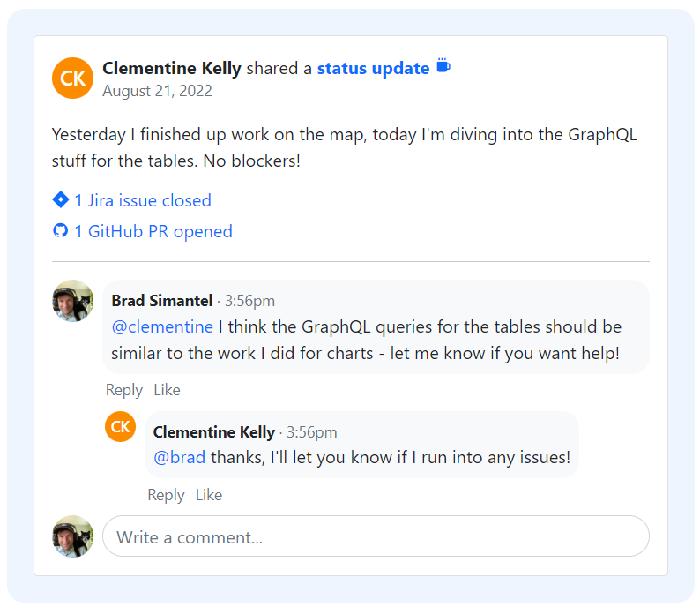Click the @clementine mention in Brad's comment
This screenshot has height=607, width=700.
[x=163, y=326]
